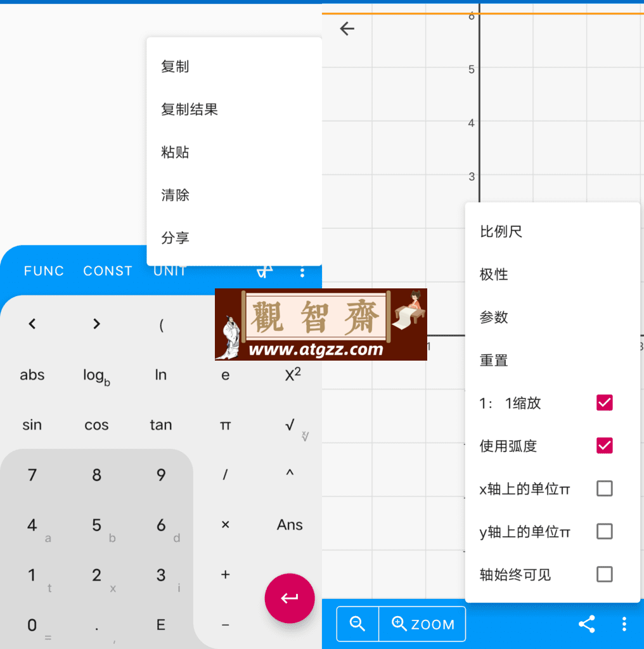Screen dimensions: 644x649
Task: Tap digit 3 key
Action: tap(161, 575)
